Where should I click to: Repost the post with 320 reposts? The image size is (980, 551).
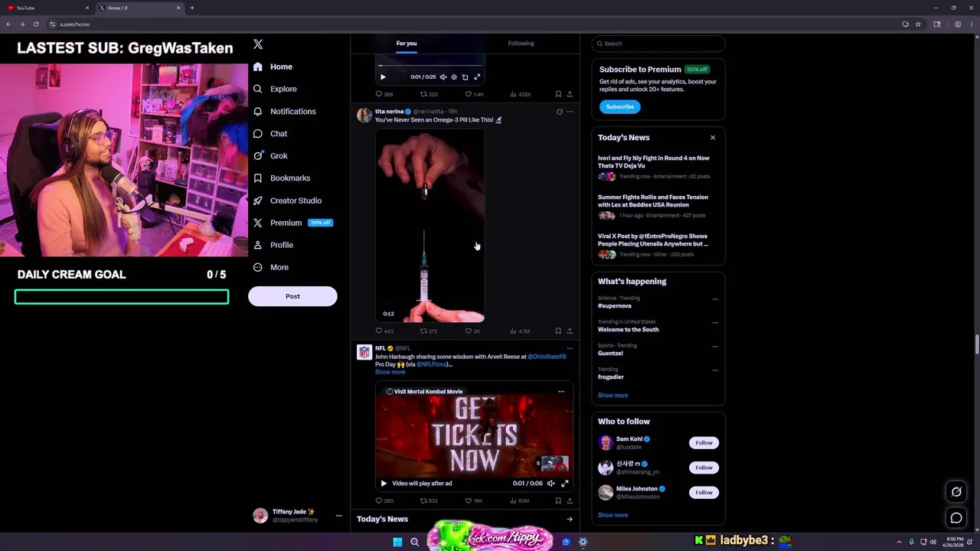point(429,94)
